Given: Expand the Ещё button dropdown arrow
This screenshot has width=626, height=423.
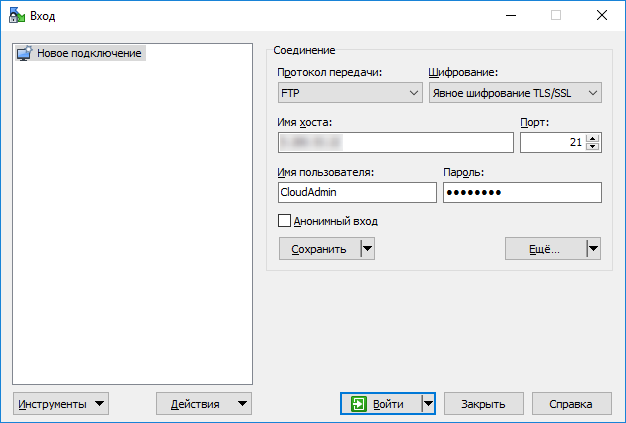Looking at the screenshot, I should pyautogui.click(x=593, y=249).
